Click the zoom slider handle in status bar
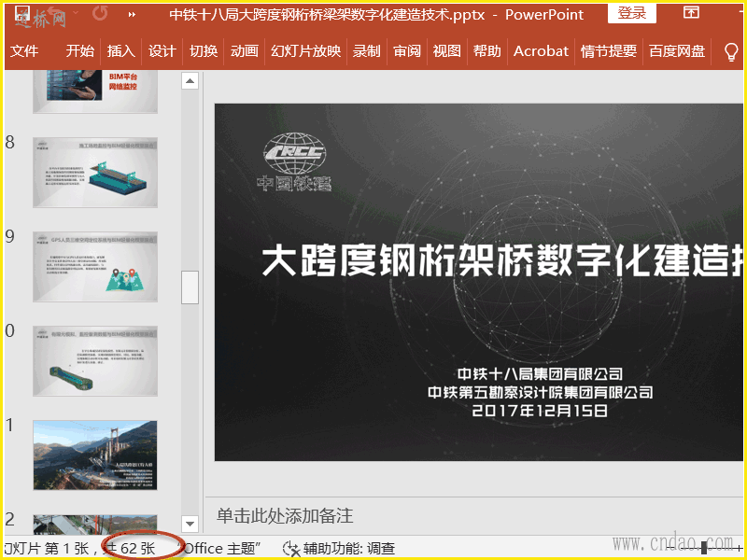 click(x=704, y=549)
